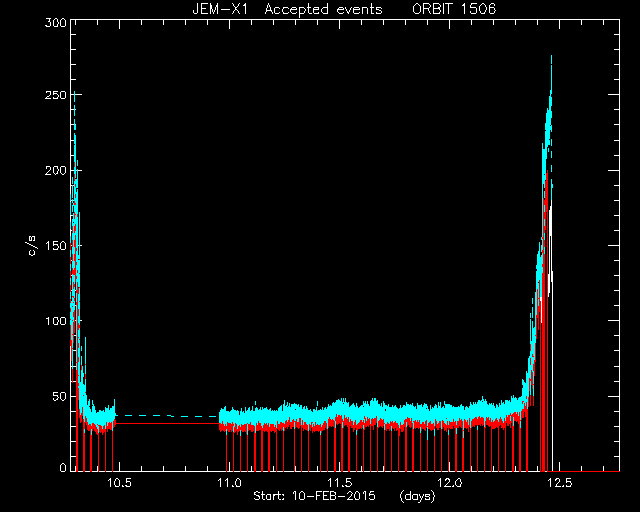The height and width of the screenshot is (512, 640).
Task: Click the '(days)' unit label
Action: point(418,496)
